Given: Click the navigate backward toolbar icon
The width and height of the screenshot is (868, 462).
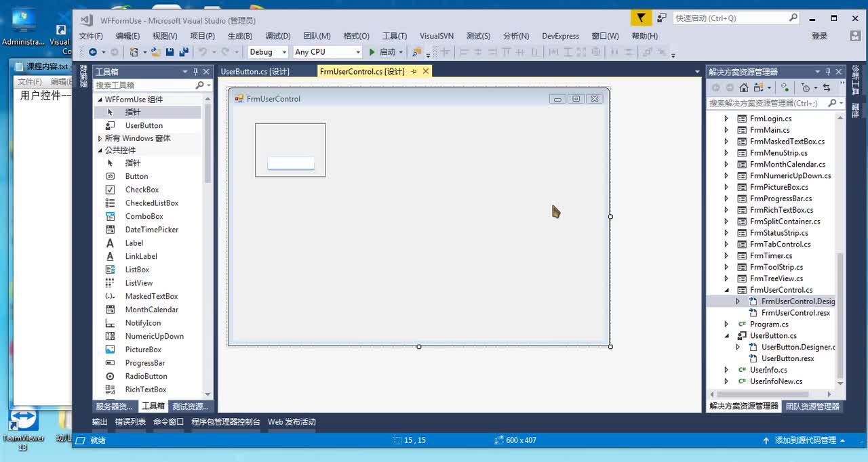Looking at the screenshot, I should (92, 51).
